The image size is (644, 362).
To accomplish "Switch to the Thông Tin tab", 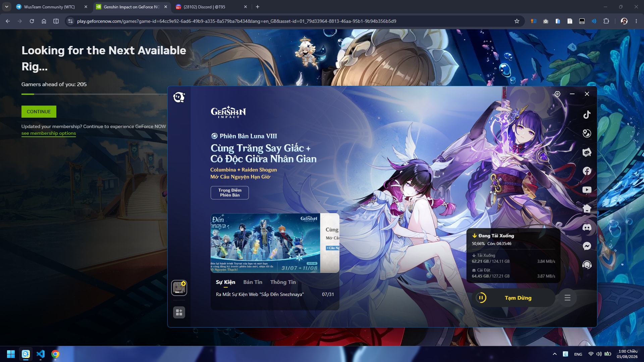I will point(283,282).
